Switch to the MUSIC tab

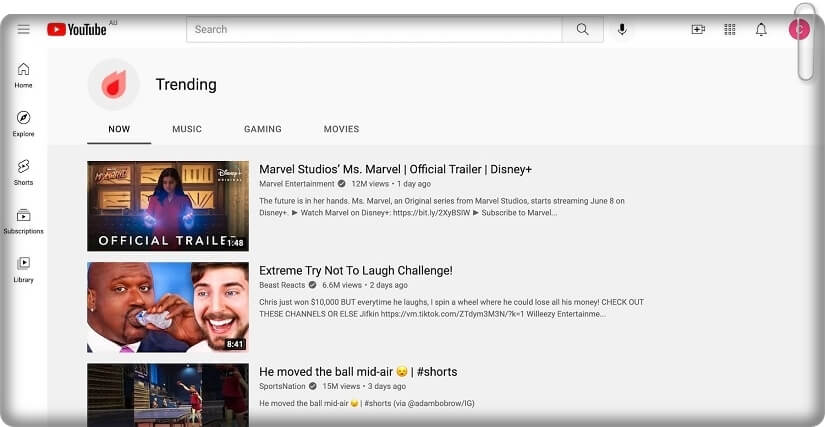[187, 129]
